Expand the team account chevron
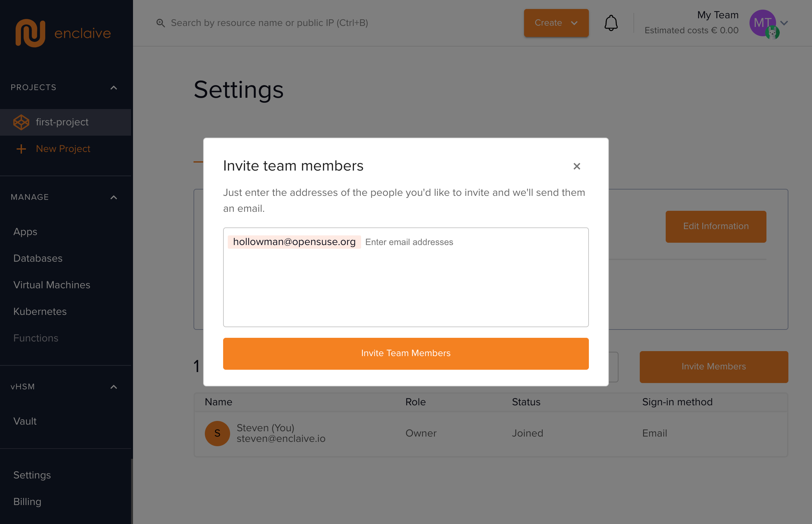812x524 pixels. pyautogui.click(x=784, y=23)
